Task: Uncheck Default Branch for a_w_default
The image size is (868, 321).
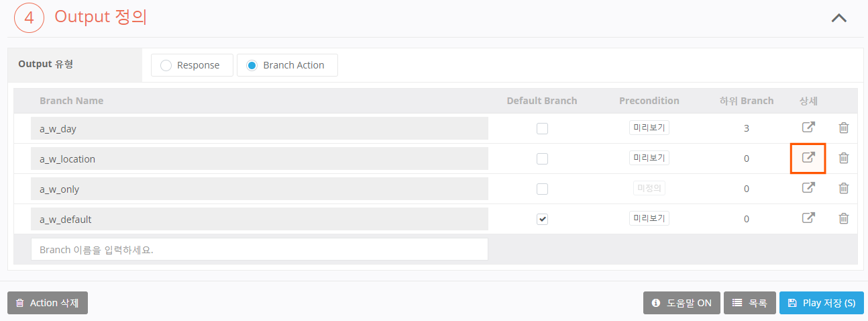Action: pos(542,219)
